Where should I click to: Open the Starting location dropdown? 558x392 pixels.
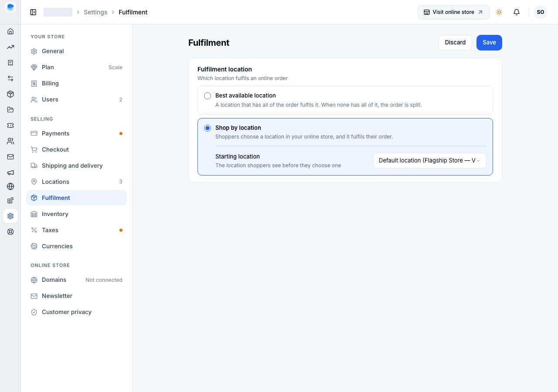click(x=430, y=161)
